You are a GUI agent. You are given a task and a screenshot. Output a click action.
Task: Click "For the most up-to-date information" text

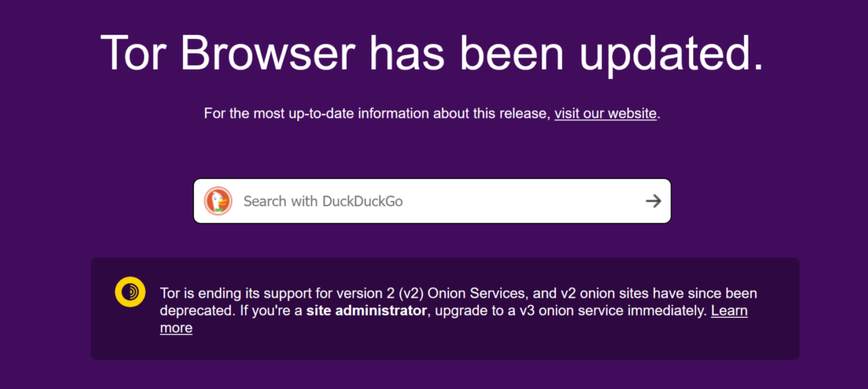317,114
